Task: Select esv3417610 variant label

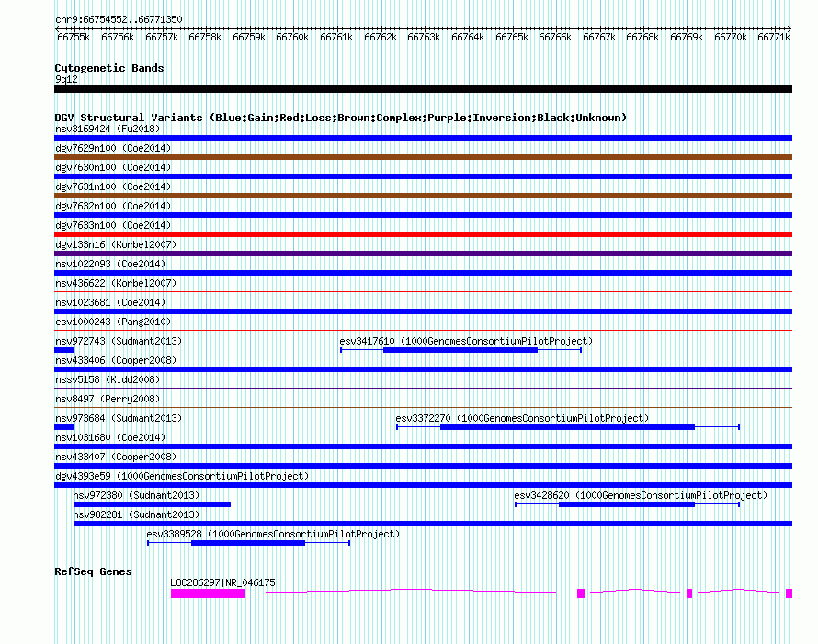Action: (466, 341)
